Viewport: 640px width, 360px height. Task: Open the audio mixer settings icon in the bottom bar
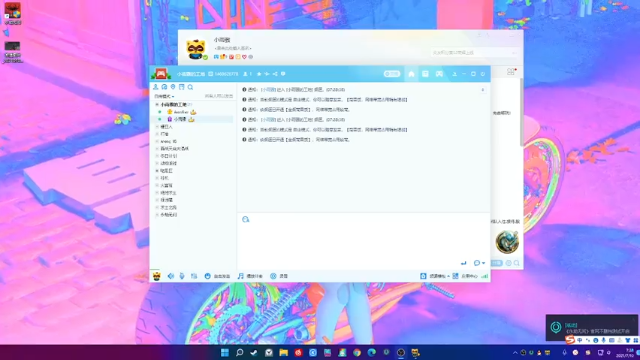point(194,276)
